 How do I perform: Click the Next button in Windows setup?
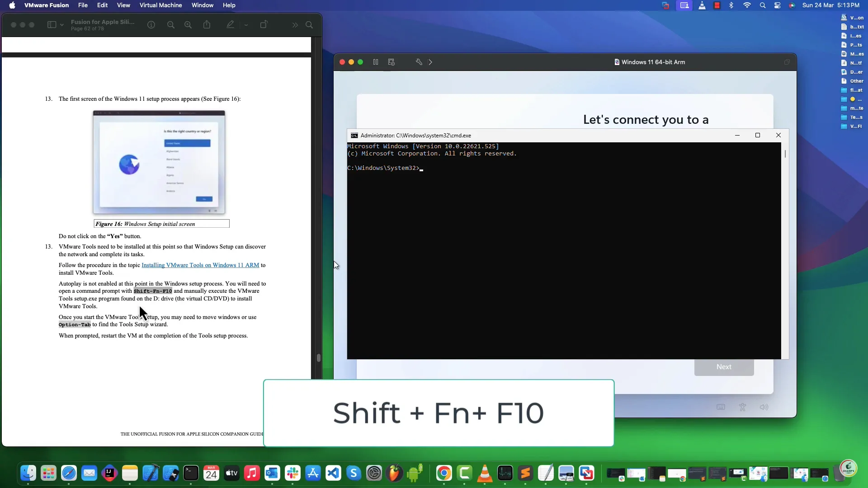(724, 366)
